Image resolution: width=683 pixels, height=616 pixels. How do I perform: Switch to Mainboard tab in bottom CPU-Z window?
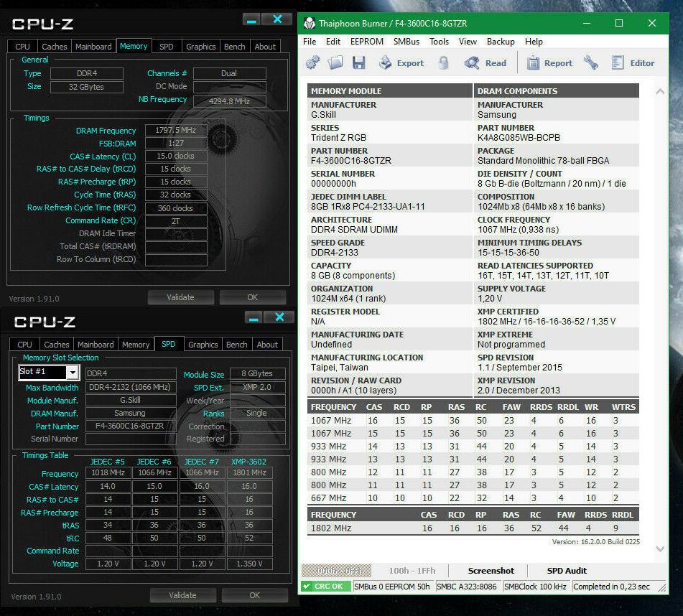(x=96, y=345)
